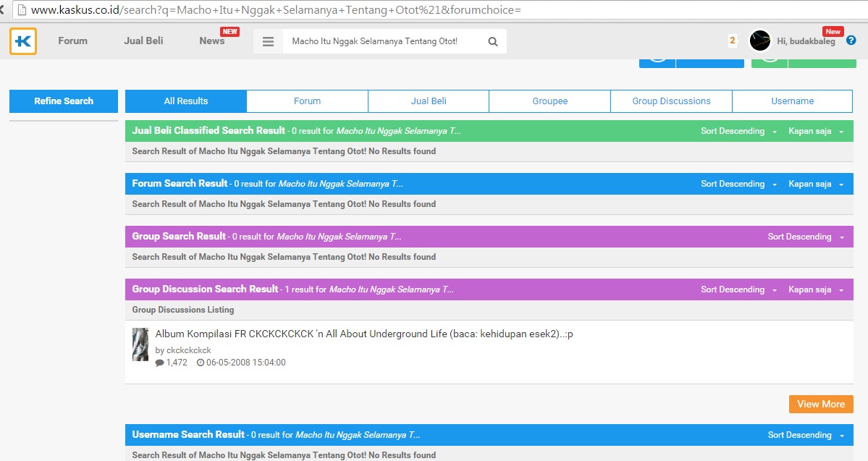The width and height of the screenshot is (868, 461).
Task: Click the Group Discussion Search Result heading
Action: click(x=205, y=289)
